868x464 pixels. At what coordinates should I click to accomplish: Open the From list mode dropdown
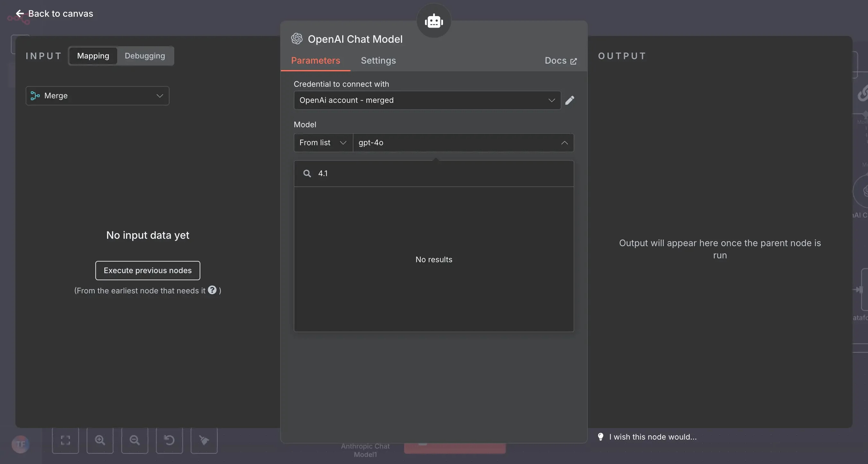(x=323, y=143)
